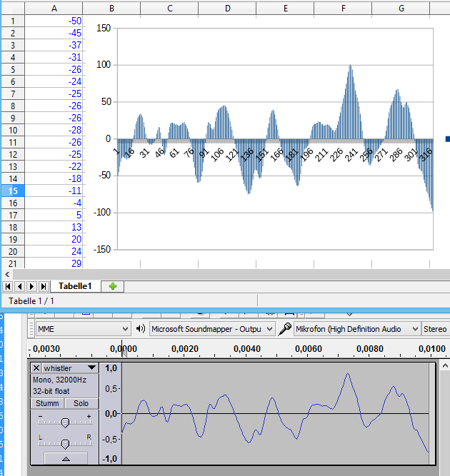Click the Mono, 32000Hz track info

coord(59,380)
